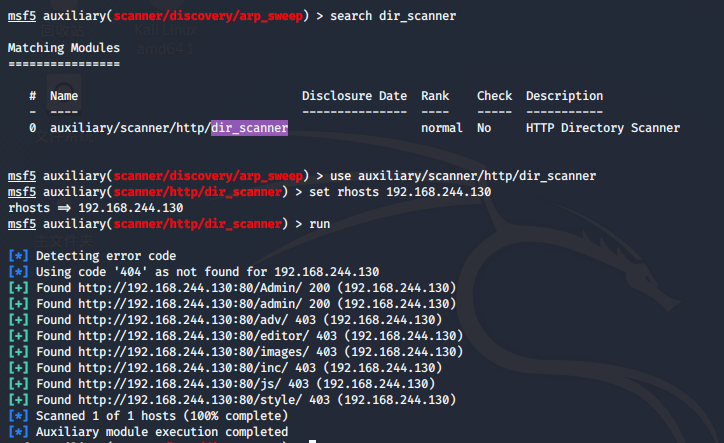Click the 'msf5' prompt on the search line
Viewport: 724px width, 443px height.
pyautogui.click(x=22, y=16)
